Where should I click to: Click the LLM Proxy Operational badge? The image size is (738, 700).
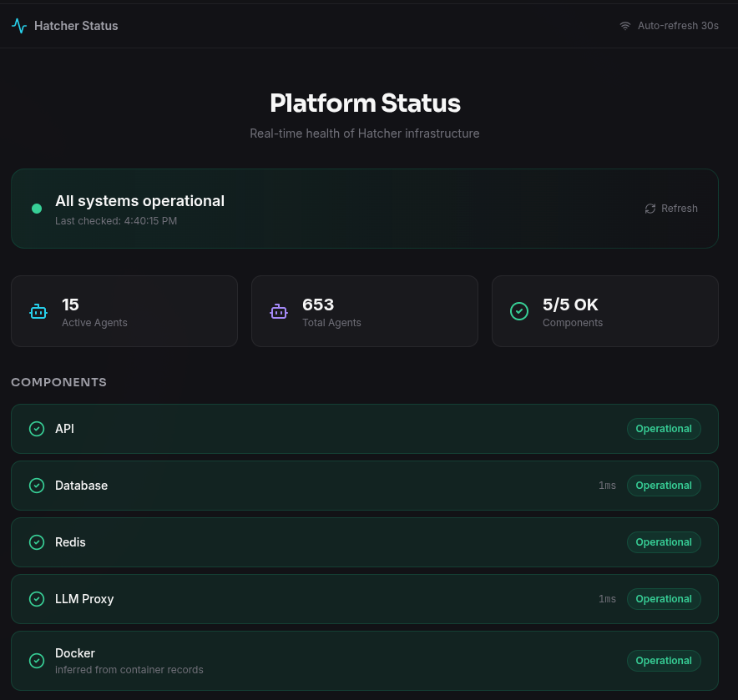coord(664,599)
